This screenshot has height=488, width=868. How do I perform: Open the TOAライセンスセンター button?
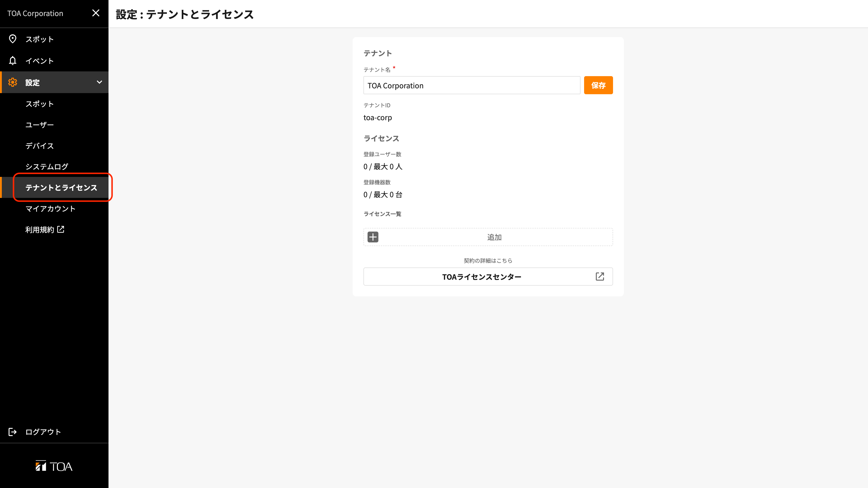tap(488, 277)
